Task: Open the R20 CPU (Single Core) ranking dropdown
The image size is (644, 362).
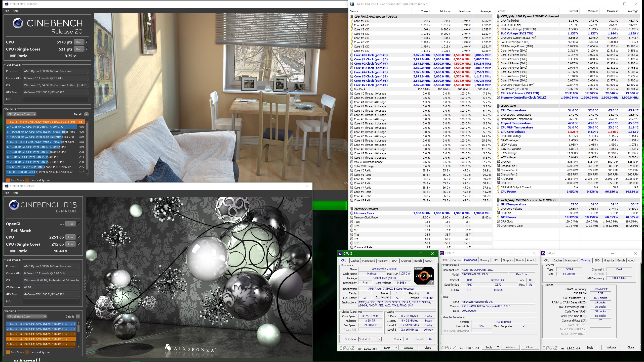Action: pos(22,114)
